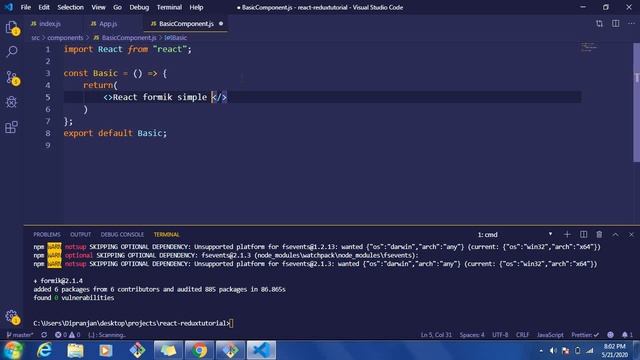Open the Source Control view
Image resolution: width=640 pixels, height=360 pixels.
(12, 78)
